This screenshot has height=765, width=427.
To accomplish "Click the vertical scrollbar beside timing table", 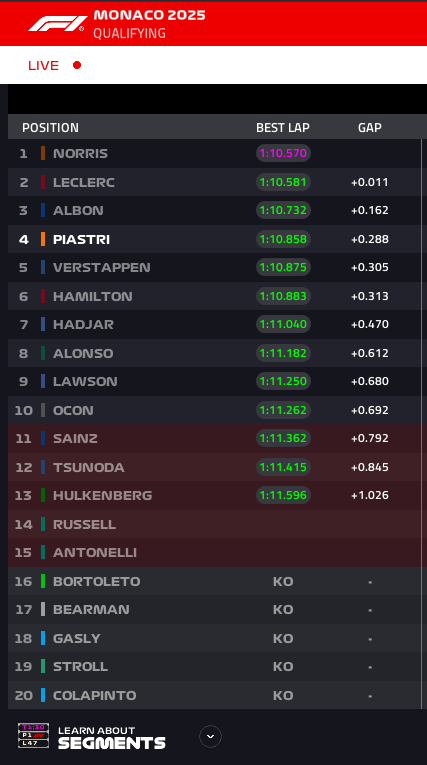I will coord(422,424).
